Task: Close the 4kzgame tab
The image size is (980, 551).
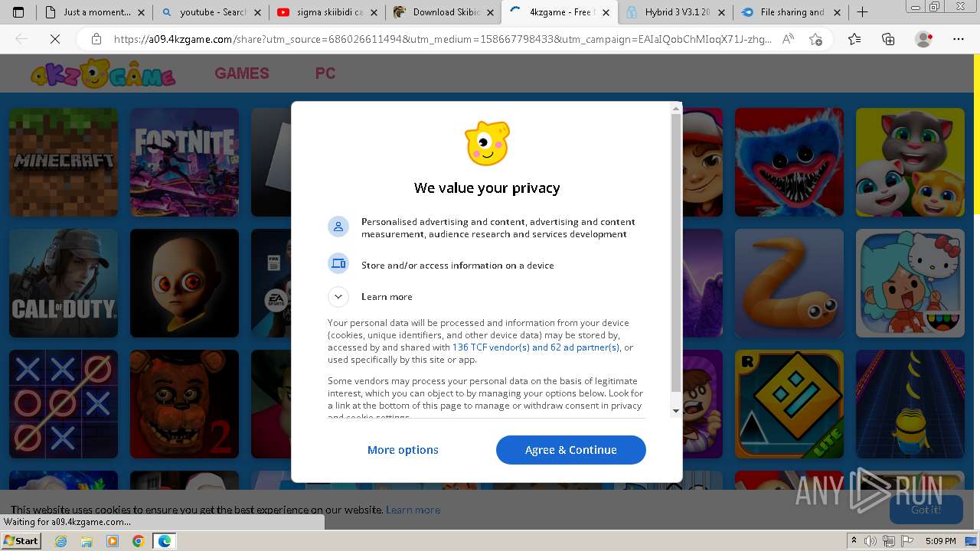Action: click(x=606, y=12)
